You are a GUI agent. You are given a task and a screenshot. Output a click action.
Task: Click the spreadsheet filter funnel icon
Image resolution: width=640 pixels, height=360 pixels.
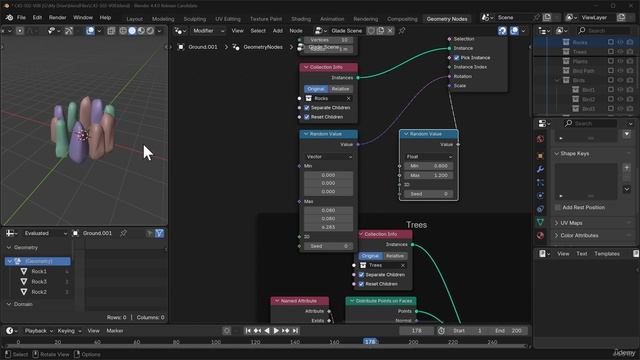pos(160,233)
